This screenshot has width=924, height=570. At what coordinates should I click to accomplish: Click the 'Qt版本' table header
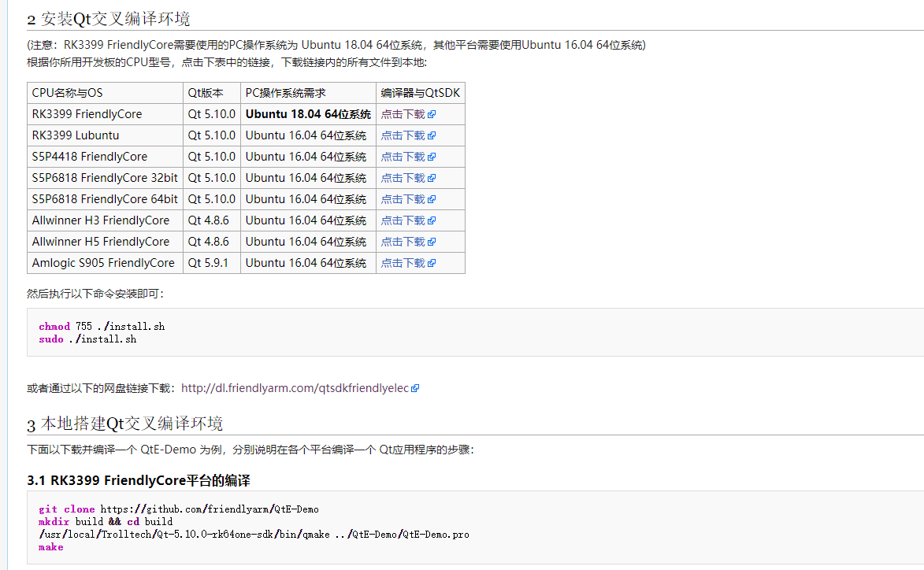point(212,93)
